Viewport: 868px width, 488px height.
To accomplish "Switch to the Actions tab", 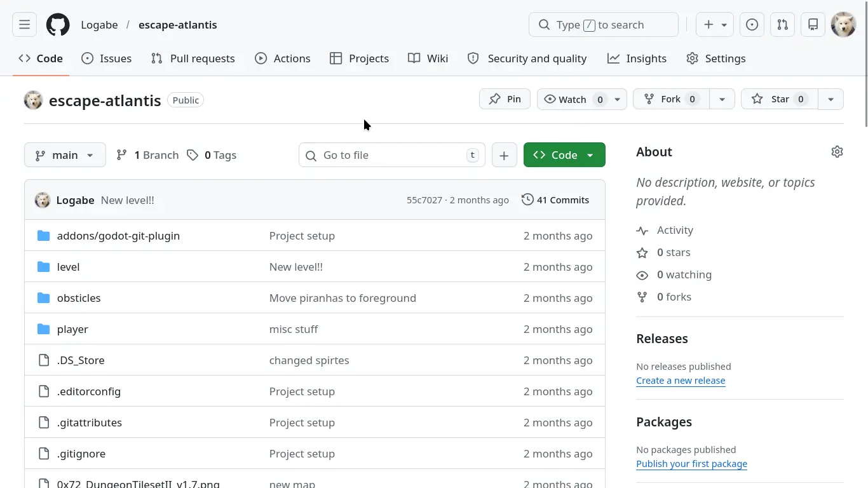I will click(283, 58).
